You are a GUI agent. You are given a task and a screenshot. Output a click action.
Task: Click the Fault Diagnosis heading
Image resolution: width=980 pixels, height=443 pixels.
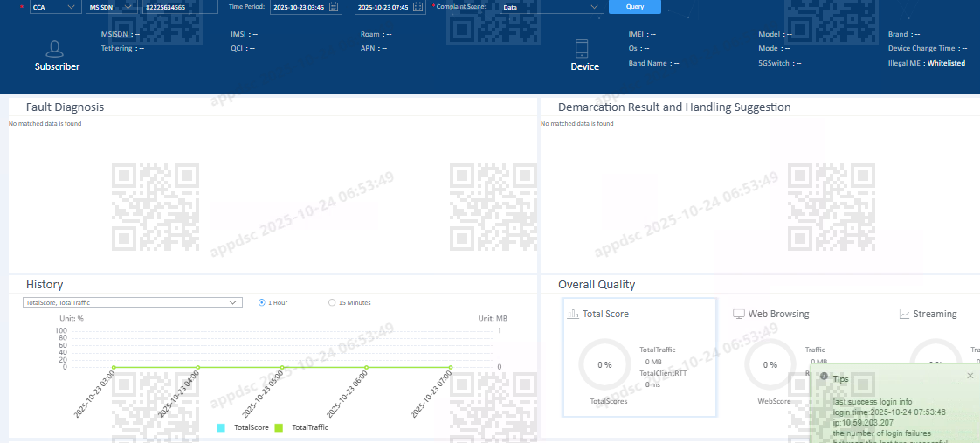click(65, 107)
